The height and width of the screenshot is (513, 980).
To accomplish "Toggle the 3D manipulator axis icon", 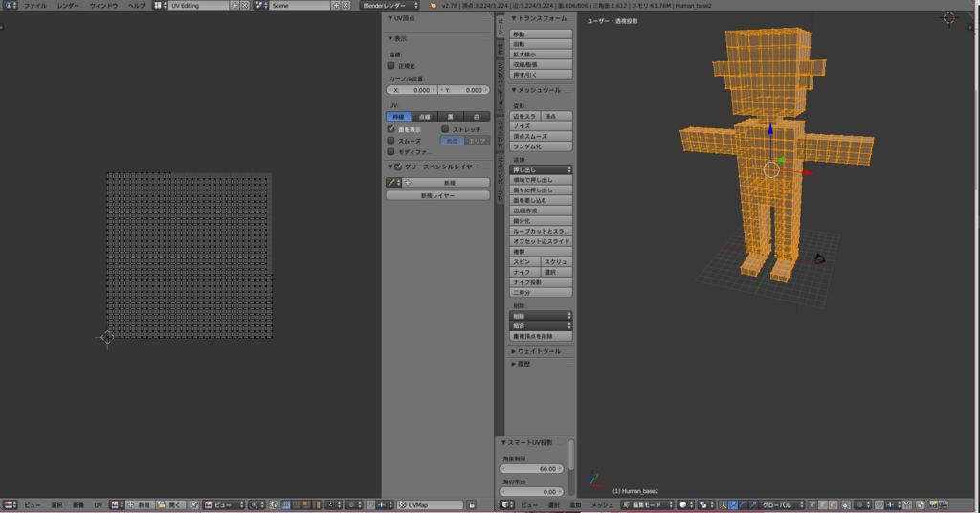I will click(722, 505).
